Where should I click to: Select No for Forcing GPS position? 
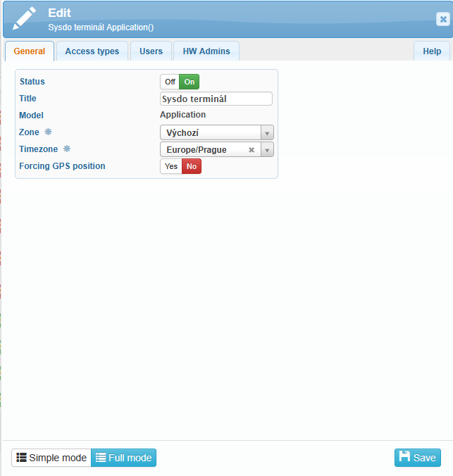tap(192, 166)
